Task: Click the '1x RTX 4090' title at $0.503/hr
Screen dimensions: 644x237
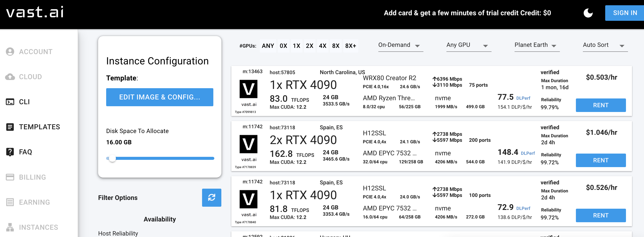Action: pyautogui.click(x=303, y=85)
